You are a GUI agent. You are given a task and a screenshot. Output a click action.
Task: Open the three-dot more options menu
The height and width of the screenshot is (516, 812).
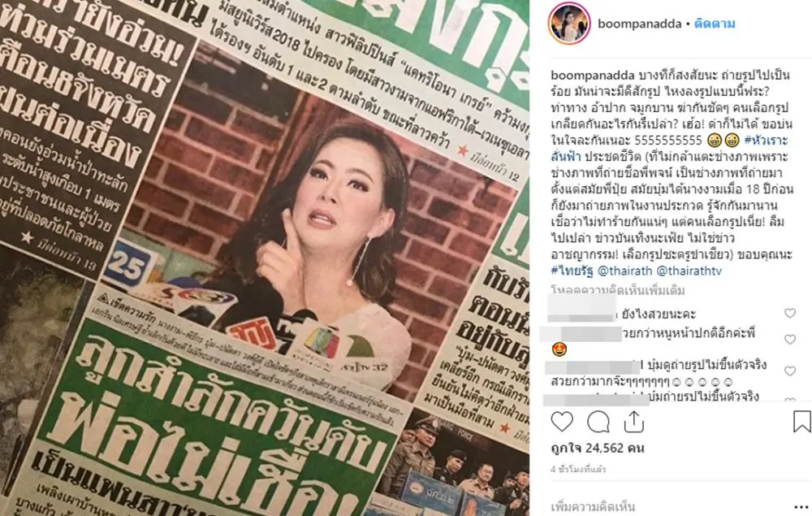point(801,507)
